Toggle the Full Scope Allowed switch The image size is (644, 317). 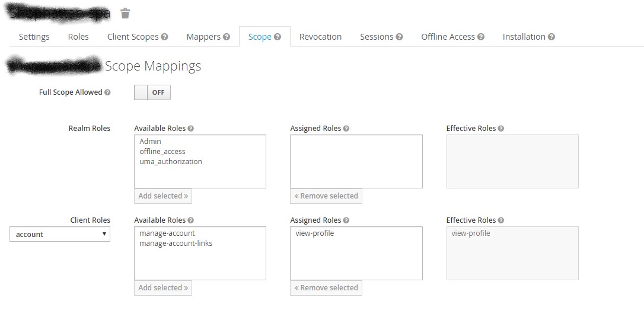[x=152, y=92]
